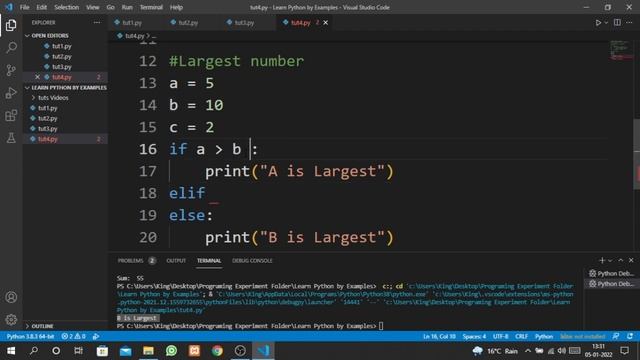
Task: Open the Run menu
Action: pyautogui.click(x=127, y=7)
